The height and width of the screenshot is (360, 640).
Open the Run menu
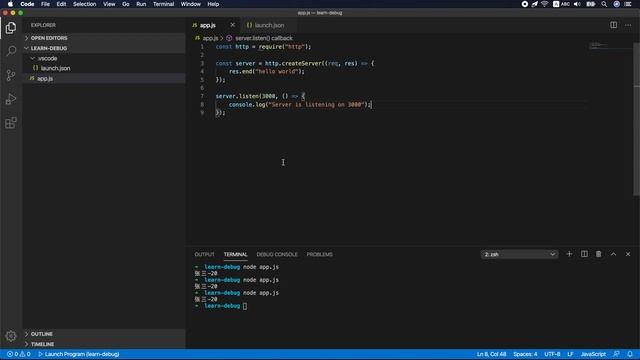coord(141,4)
